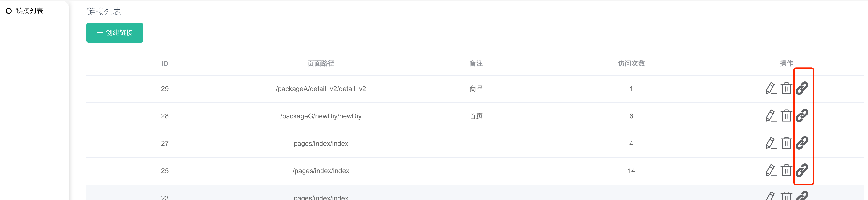Click the 页面路径 column header
Viewport: 868px width, 200px height.
(321, 63)
